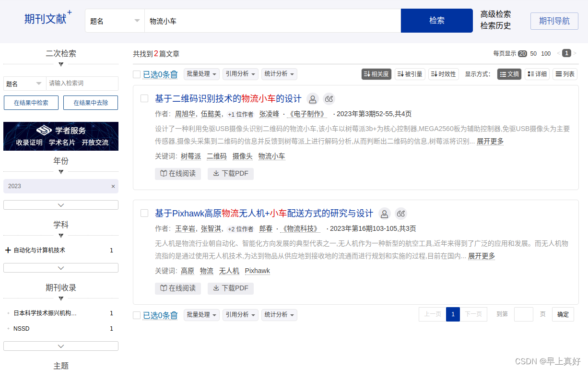Open the 批量处理 dropdown

coord(201,74)
